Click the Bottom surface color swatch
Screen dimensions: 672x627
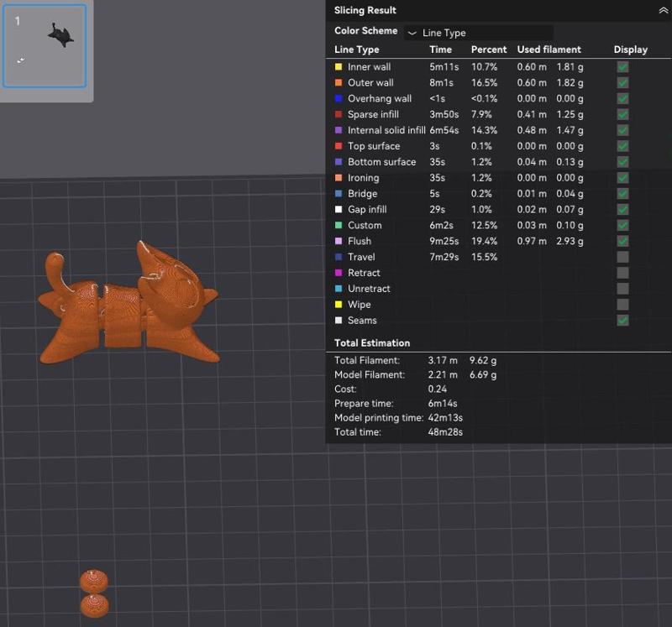point(339,162)
